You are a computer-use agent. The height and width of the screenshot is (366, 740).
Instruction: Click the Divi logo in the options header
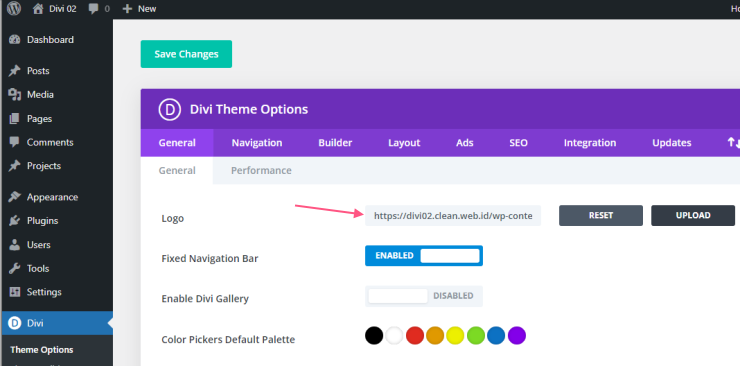tap(169, 109)
